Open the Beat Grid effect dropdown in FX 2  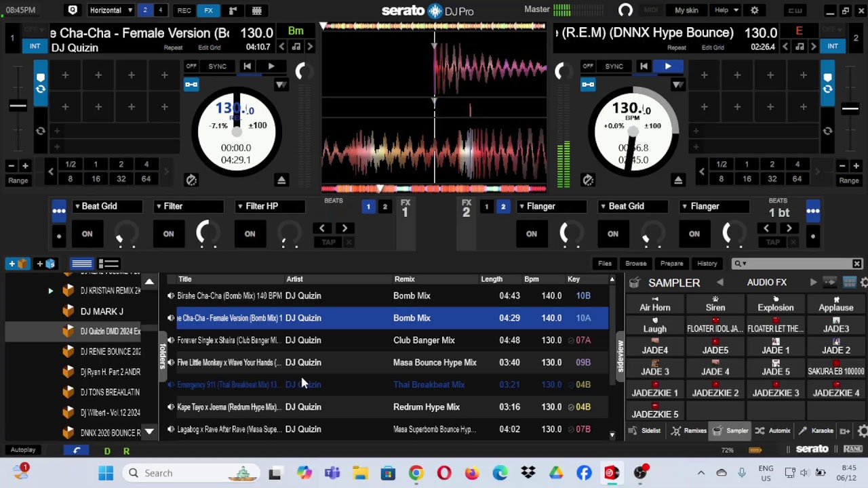coord(632,206)
